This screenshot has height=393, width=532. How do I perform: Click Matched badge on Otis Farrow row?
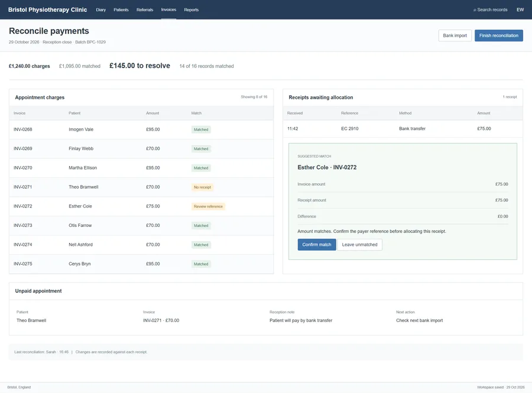(x=201, y=226)
